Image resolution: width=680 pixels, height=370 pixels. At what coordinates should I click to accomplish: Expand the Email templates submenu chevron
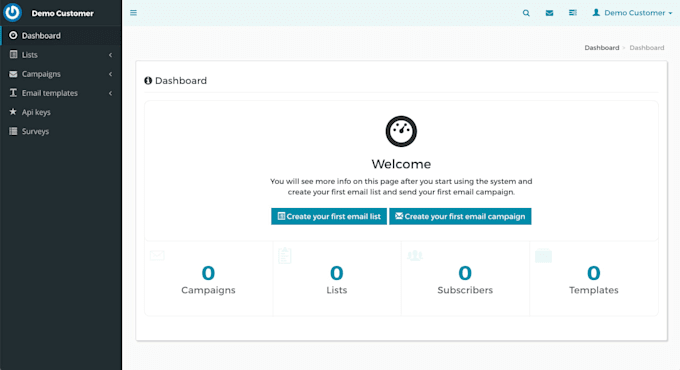[x=111, y=93]
